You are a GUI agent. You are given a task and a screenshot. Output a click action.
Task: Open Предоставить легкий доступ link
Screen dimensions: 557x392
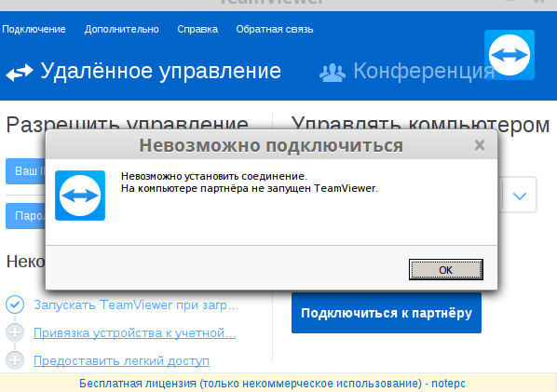click(121, 360)
